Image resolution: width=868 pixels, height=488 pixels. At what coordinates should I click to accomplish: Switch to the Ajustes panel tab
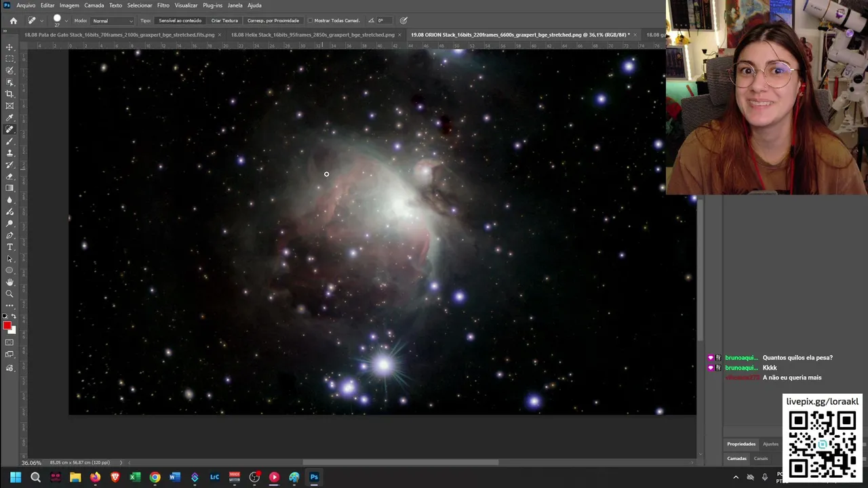tap(770, 444)
